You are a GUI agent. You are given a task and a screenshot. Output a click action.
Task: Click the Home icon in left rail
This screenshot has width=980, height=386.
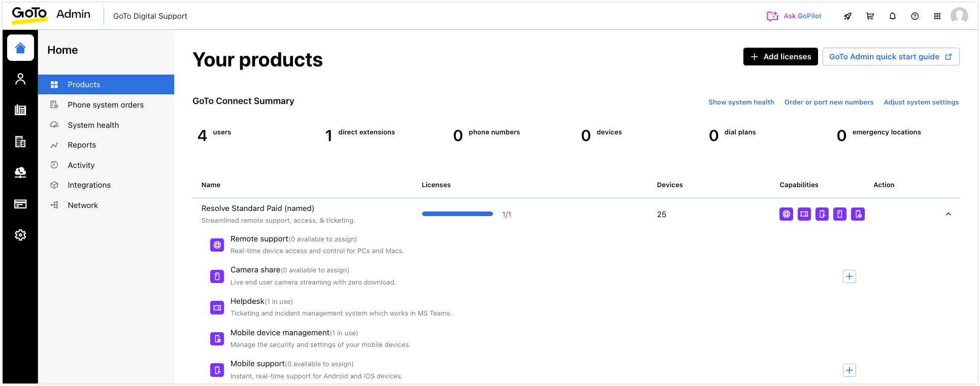tap(20, 48)
